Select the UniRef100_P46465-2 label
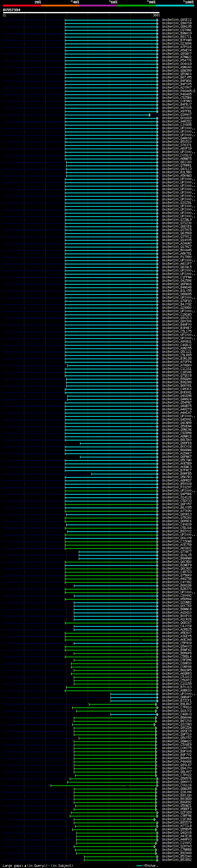Screen dimensions: 197x868 pyautogui.click(x=179, y=91)
